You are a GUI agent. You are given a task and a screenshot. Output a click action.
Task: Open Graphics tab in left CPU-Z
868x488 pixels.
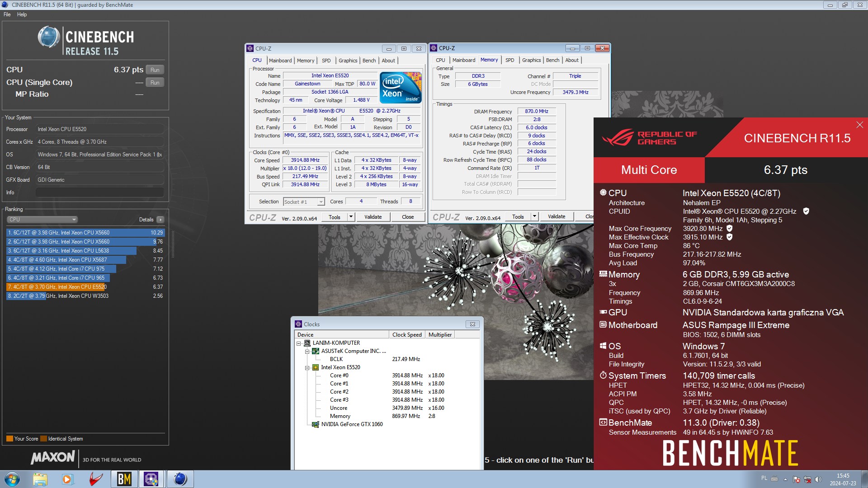(348, 61)
